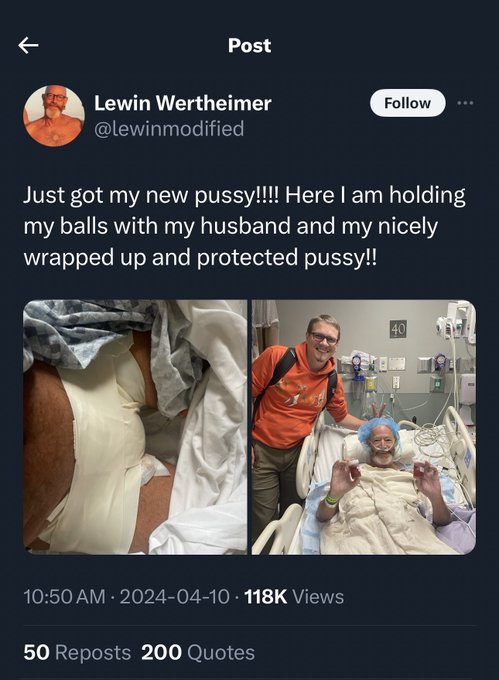The width and height of the screenshot is (499, 680).
Task: Open the three-dot more options menu
Action: [x=465, y=103]
